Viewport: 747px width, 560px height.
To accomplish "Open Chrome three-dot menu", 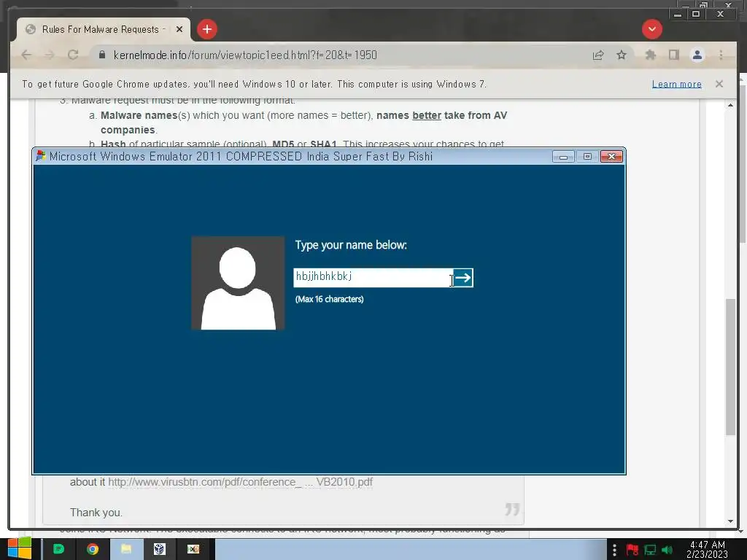I will click(x=721, y=55).
